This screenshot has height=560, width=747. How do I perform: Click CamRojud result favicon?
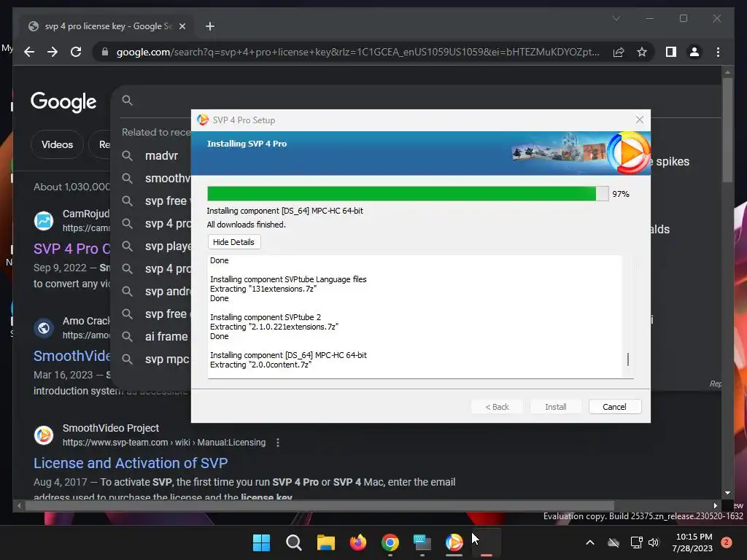point(44,221)
